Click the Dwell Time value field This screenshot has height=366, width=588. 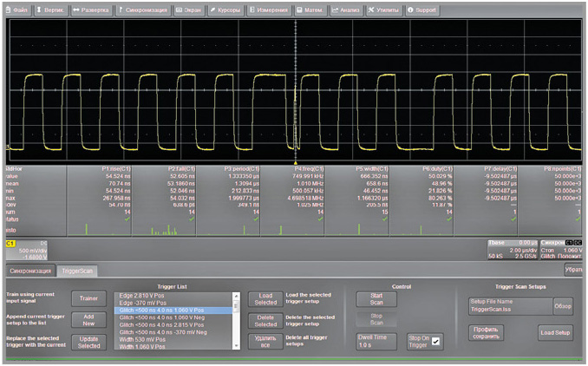tap(376, 344)
